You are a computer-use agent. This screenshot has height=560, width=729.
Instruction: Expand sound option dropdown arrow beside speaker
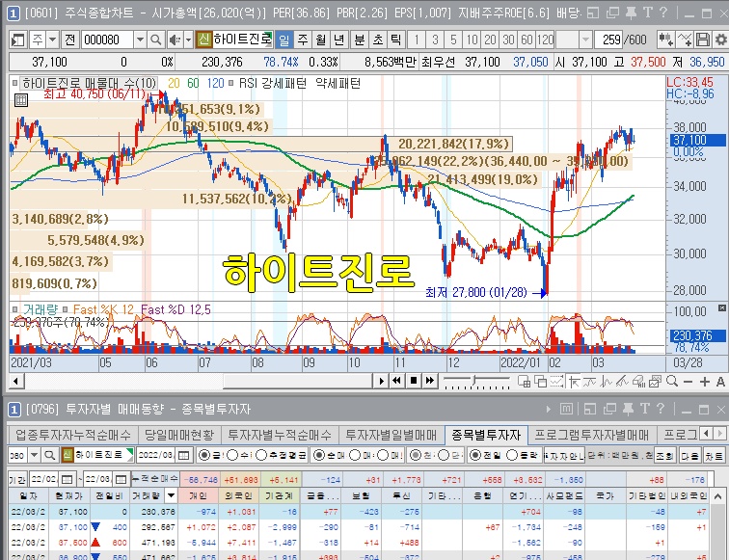188,40
